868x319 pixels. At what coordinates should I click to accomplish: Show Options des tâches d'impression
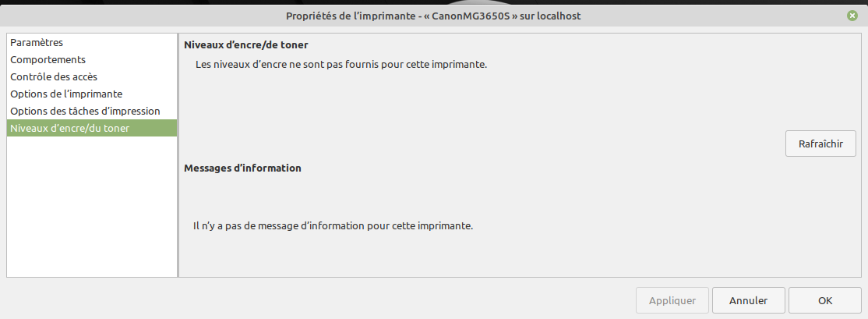tap(85, 112)
